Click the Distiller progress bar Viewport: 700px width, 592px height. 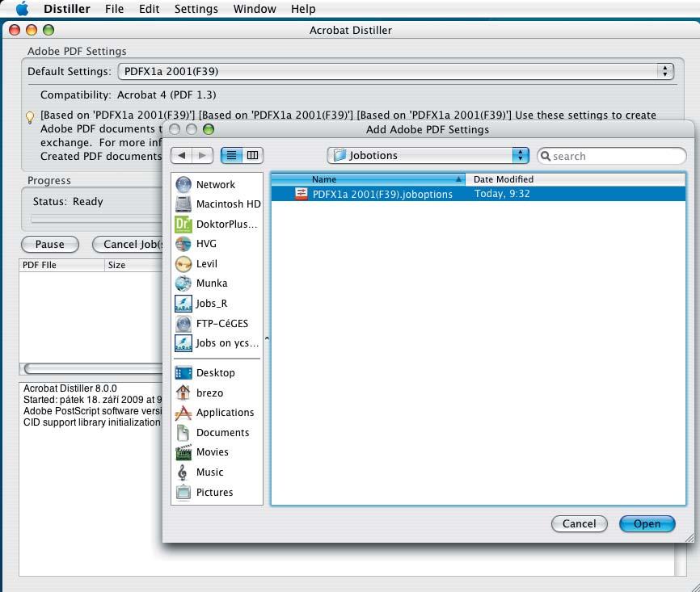pos(96,219)
